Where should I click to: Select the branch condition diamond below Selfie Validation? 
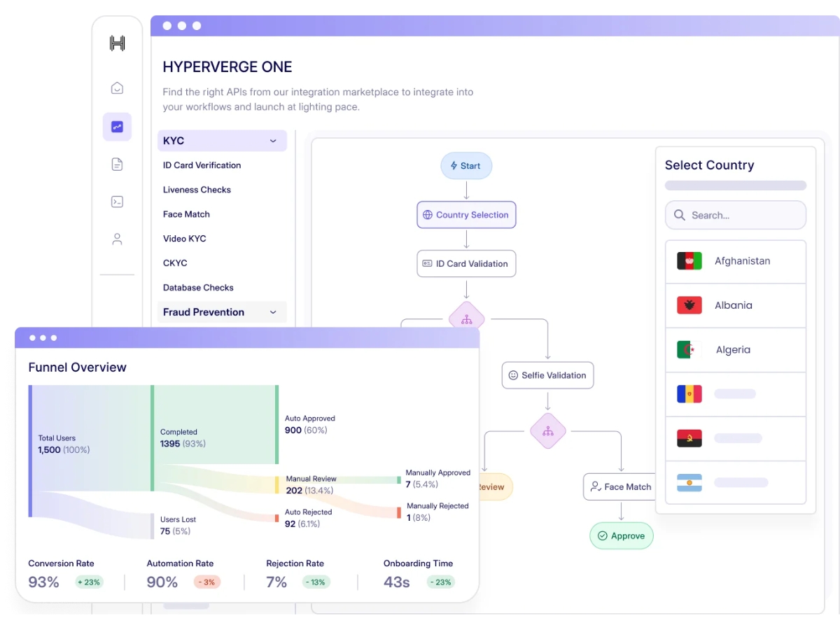548,431
